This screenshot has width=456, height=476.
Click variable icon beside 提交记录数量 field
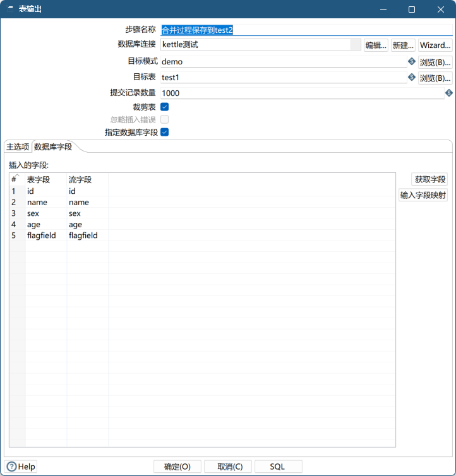tap(449, 93)
